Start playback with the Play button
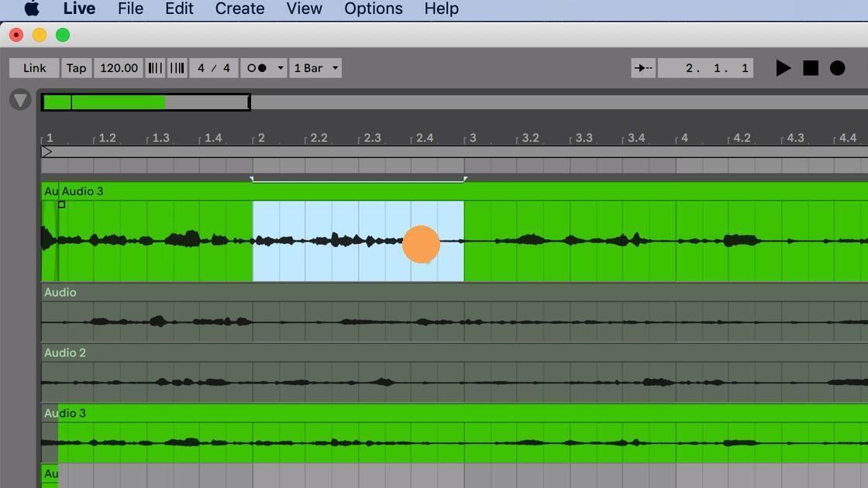The height and width of the screenshot is (488, 868). pyautogui.click(x=783, y=68)
